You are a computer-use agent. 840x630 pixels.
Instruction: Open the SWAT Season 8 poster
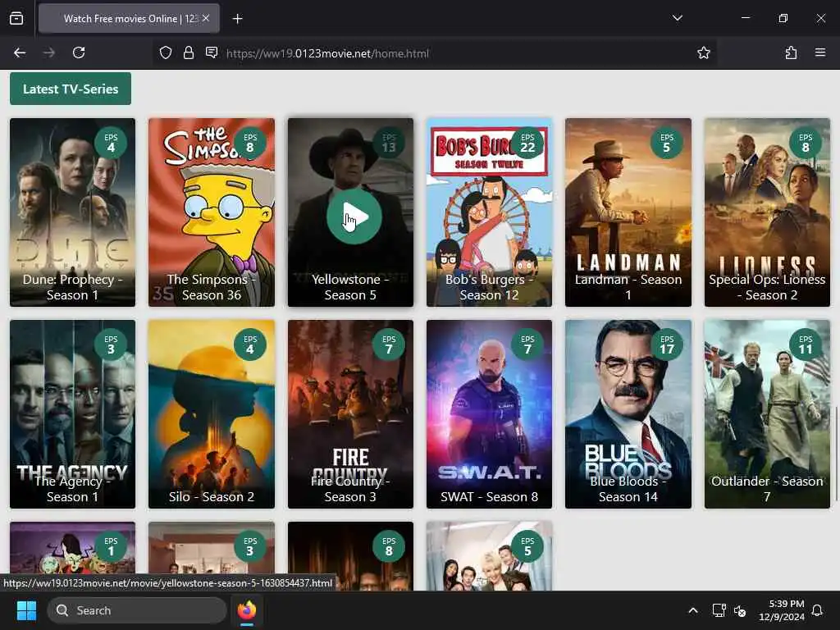[x=489, y=414]
